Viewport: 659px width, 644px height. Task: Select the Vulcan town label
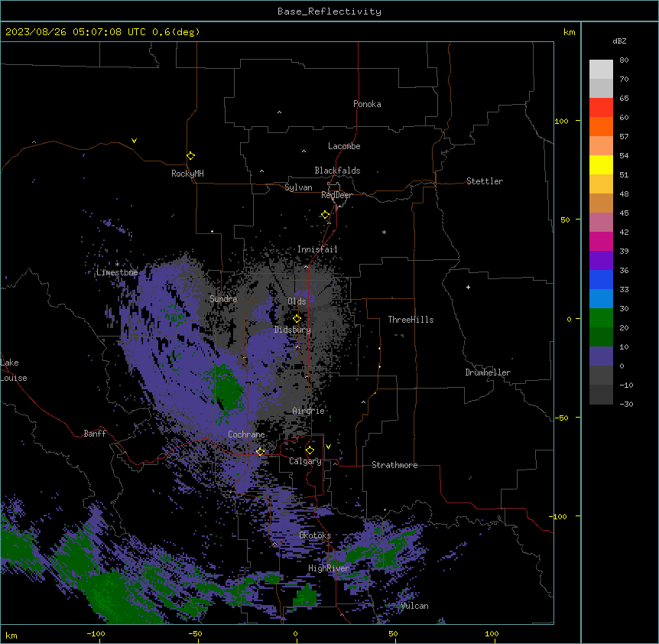[x=415, y=606]
